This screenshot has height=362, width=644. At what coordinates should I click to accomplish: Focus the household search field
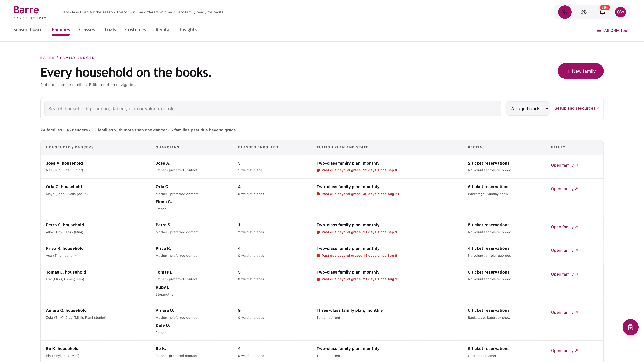point(273,108)
